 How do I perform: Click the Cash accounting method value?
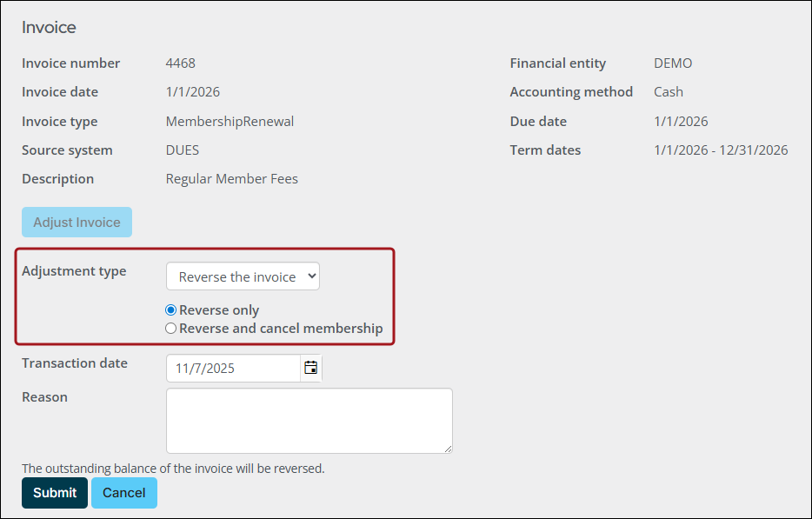pos(668,91)
